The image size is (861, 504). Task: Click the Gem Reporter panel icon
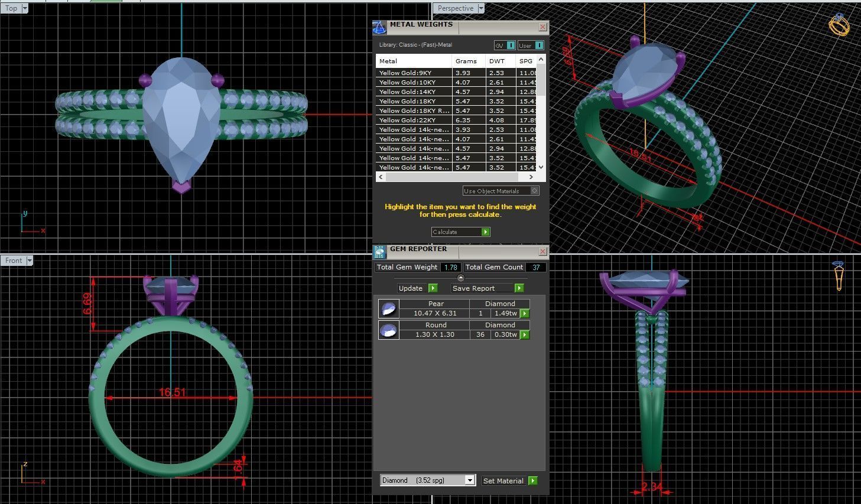pos(379,252)
